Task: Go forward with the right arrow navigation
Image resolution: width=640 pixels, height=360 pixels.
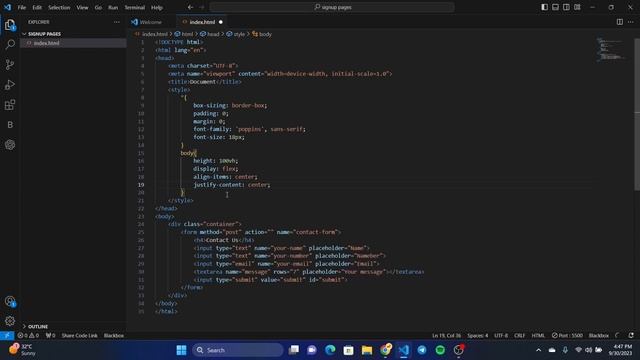Action: point(202,7)
